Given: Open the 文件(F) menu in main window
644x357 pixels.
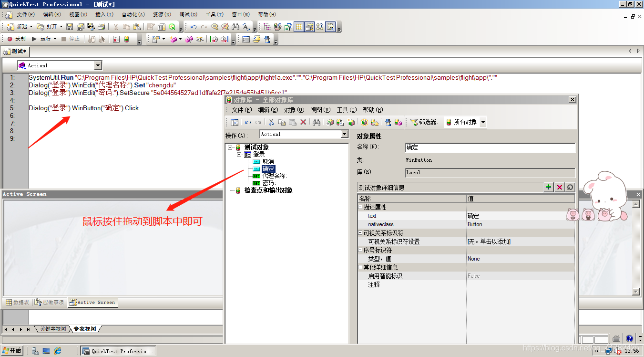Looking at the screenshot, I should pos(25,15).
